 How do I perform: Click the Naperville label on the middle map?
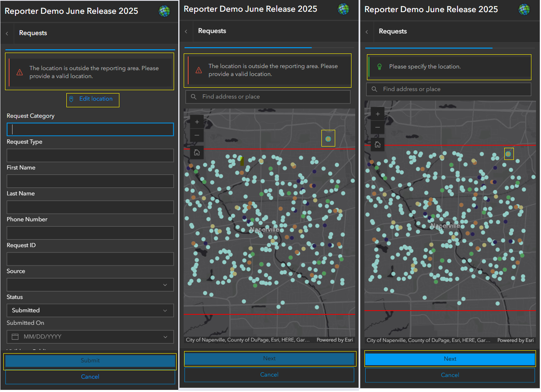[x=265, y=230]
